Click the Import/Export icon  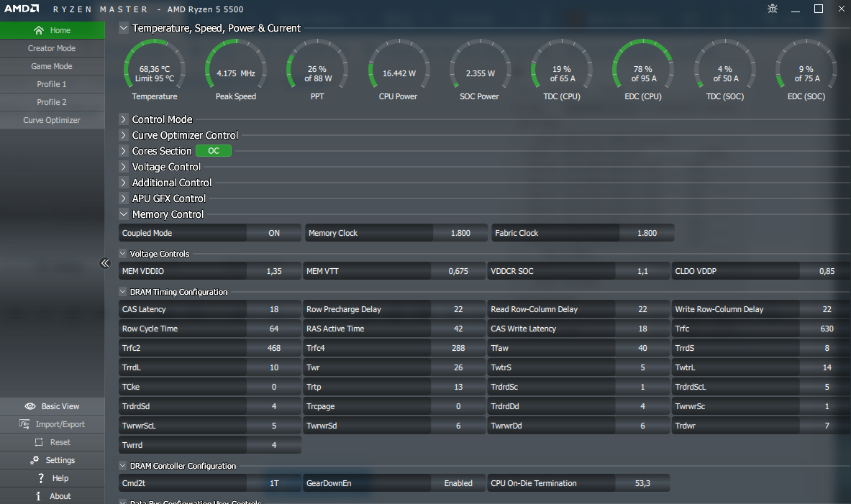coord(24,423)
